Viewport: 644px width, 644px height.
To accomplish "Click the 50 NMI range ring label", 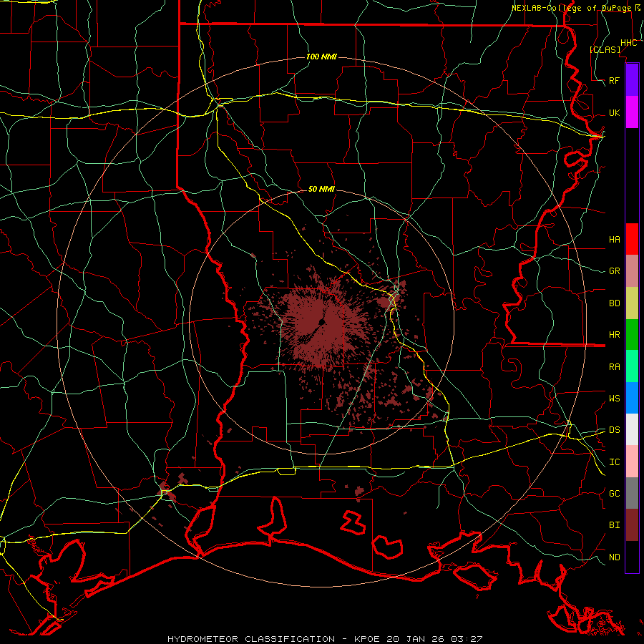I will [x=321, y=189].
